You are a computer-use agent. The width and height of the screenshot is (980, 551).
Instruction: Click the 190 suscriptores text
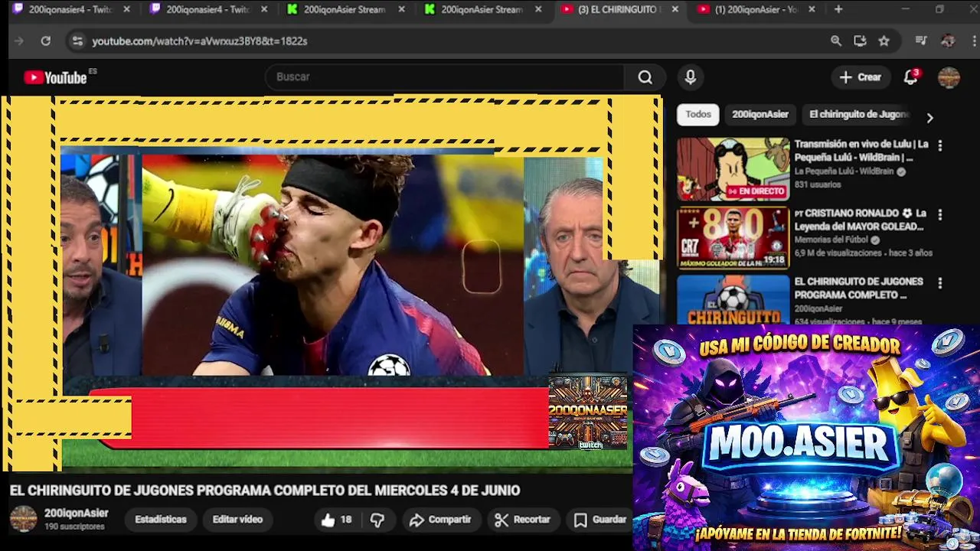pos(74,527)
